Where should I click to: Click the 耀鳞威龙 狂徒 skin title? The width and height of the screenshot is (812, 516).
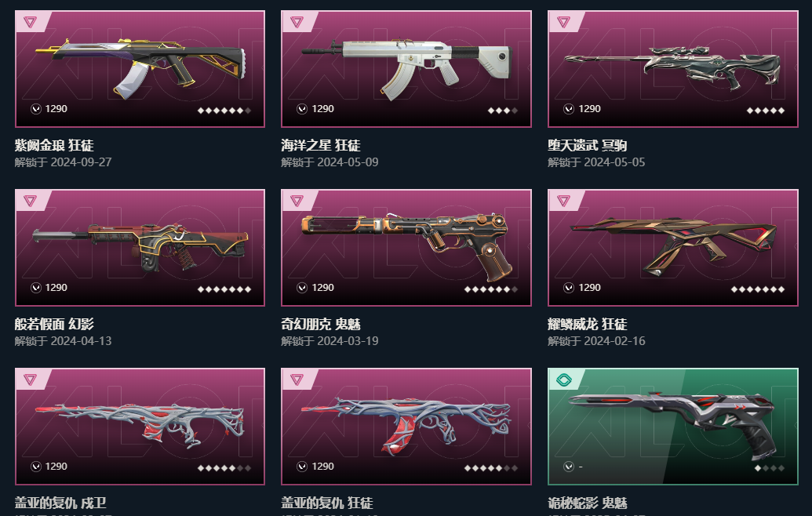pyautogui.click(x=588, y=325)
